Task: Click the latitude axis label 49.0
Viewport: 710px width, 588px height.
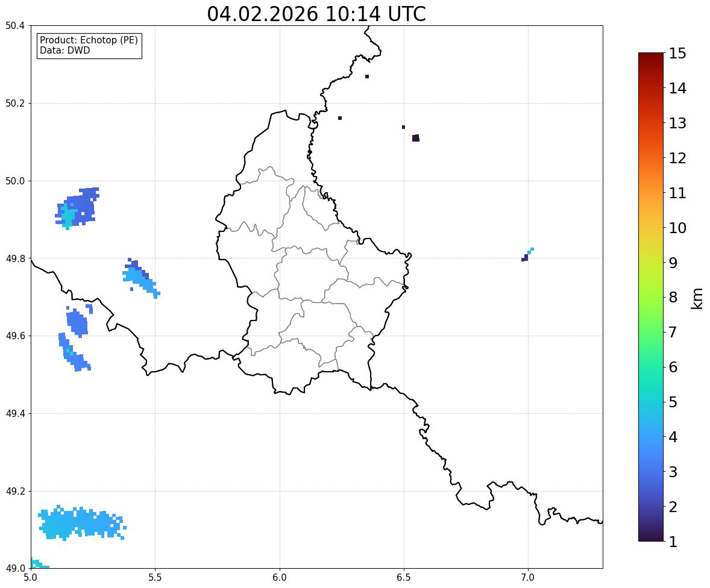Action: tap(15, 569)
